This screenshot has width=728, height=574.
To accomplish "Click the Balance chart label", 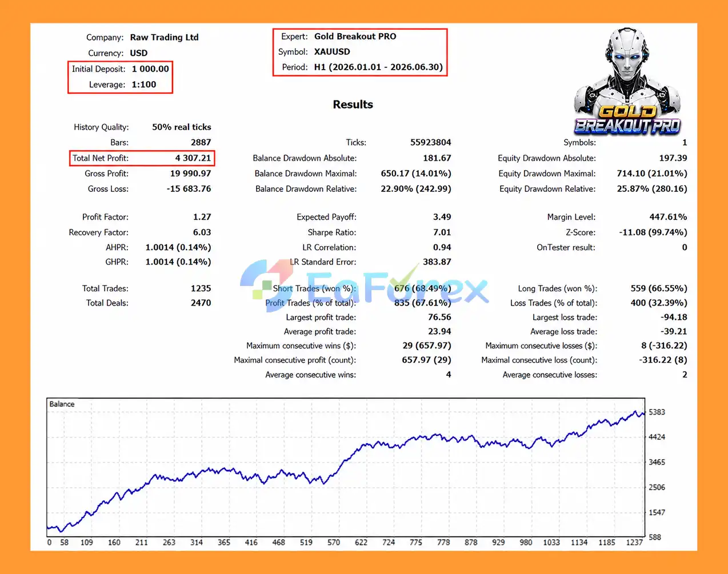I will coord(62,404).
